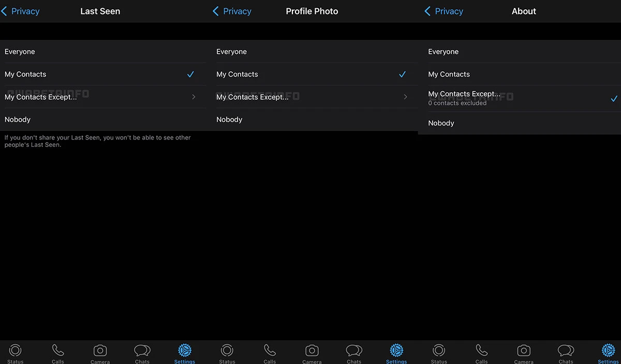
Task: Go back to Privacy from Last Seen
Action: 21,11
